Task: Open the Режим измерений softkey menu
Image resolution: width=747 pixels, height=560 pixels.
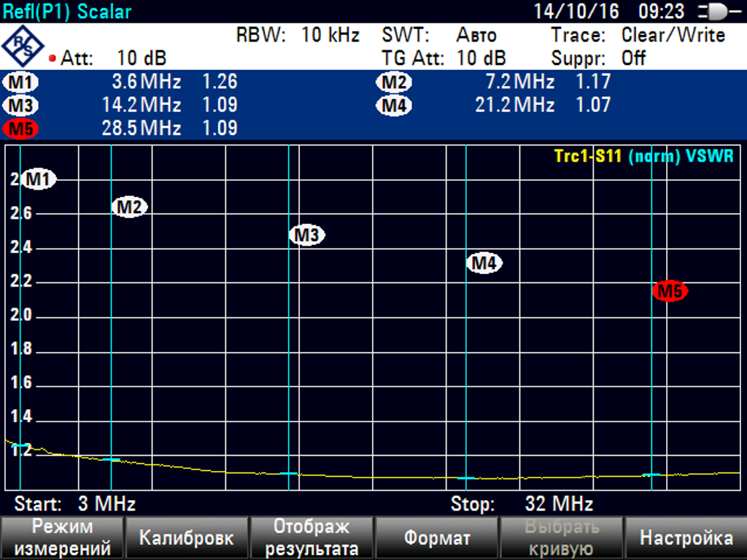Action: click(x=63, y=538)
